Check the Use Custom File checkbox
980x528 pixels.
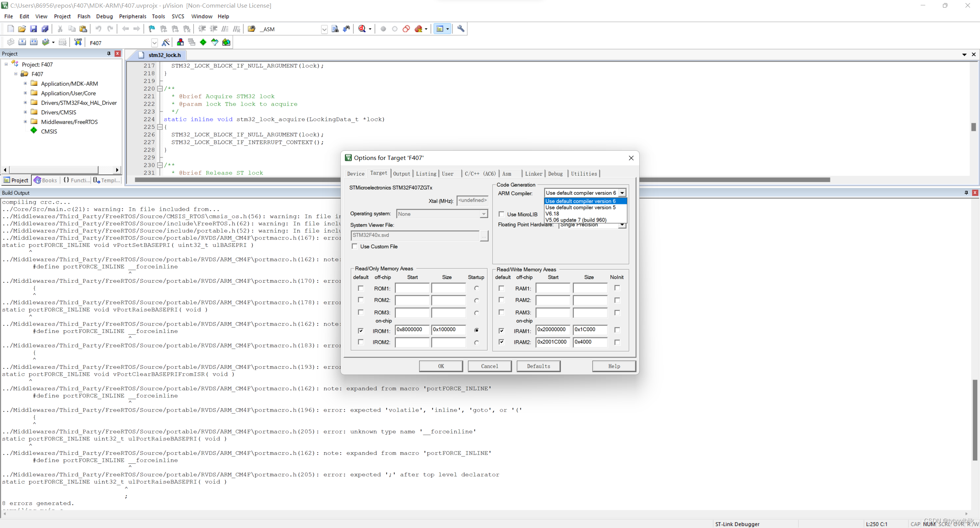click(x=354, y=246)
